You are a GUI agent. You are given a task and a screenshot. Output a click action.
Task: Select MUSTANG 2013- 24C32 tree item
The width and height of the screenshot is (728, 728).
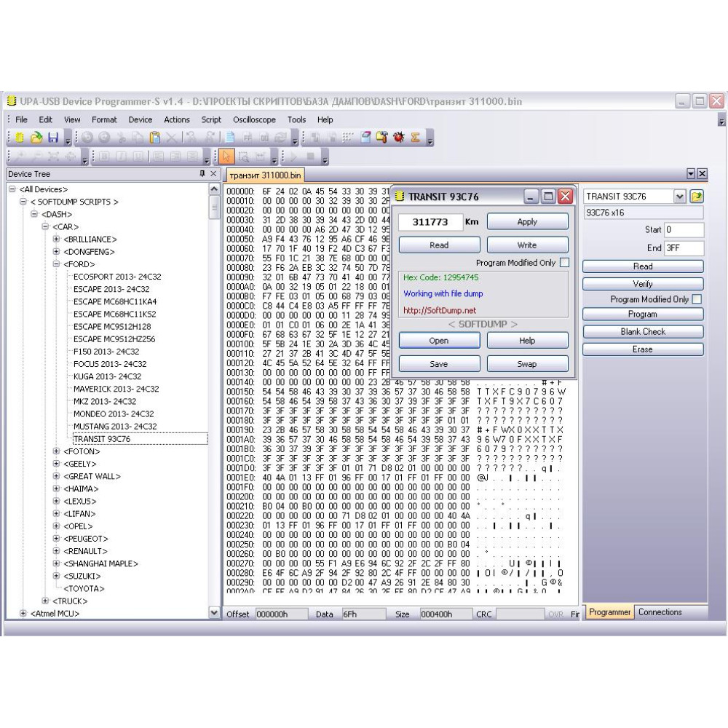coord(115,426)
